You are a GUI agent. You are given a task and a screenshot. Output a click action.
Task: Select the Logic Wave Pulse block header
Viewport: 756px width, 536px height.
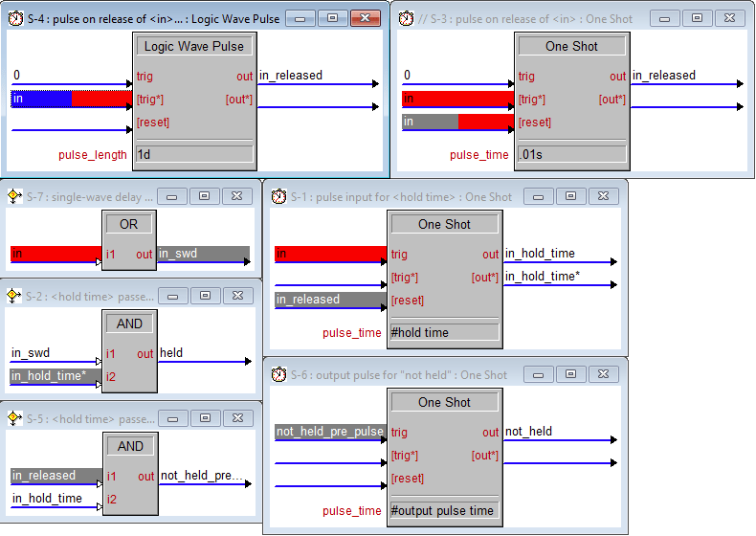click(194, 46)
